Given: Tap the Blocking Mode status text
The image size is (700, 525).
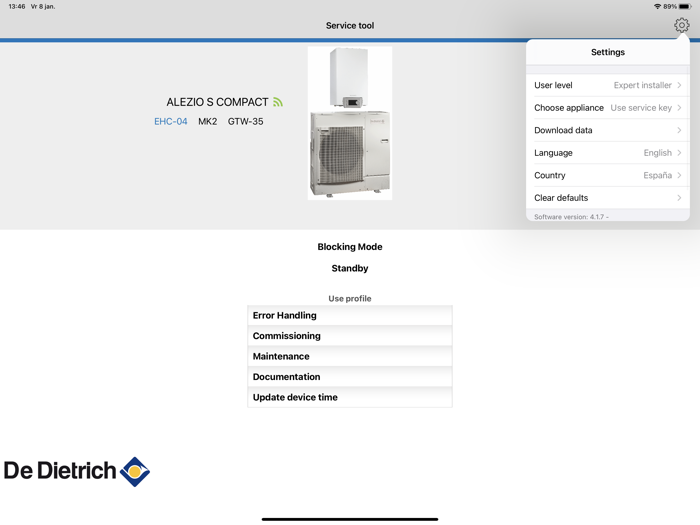Looking at the screenshot, I should coord(350,247).
